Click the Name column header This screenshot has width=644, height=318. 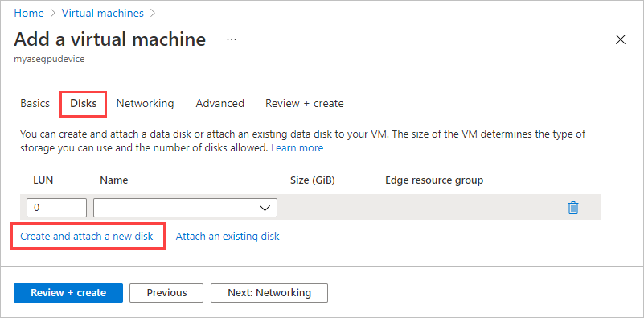pyautogui.click(x=114, y=180)
